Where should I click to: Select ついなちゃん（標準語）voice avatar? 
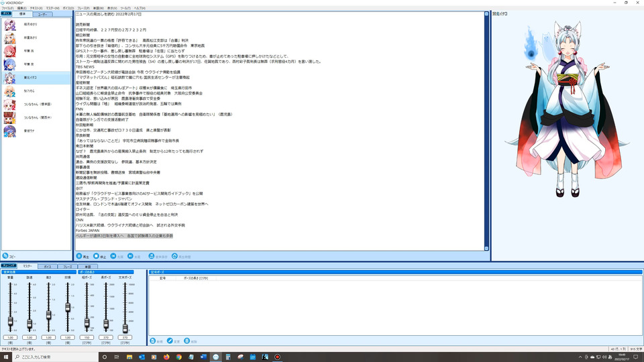coord(9,105)
